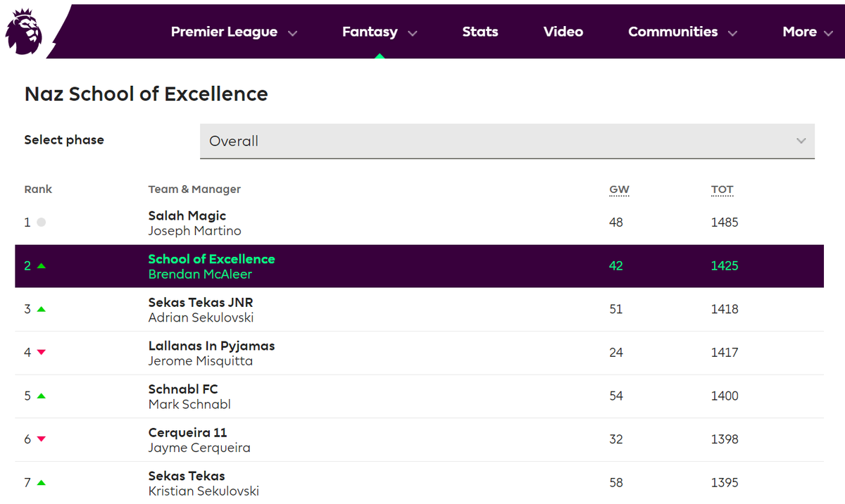The image size is (845, 504).
Task: Click the TOT column header
Action: point(722,190)
